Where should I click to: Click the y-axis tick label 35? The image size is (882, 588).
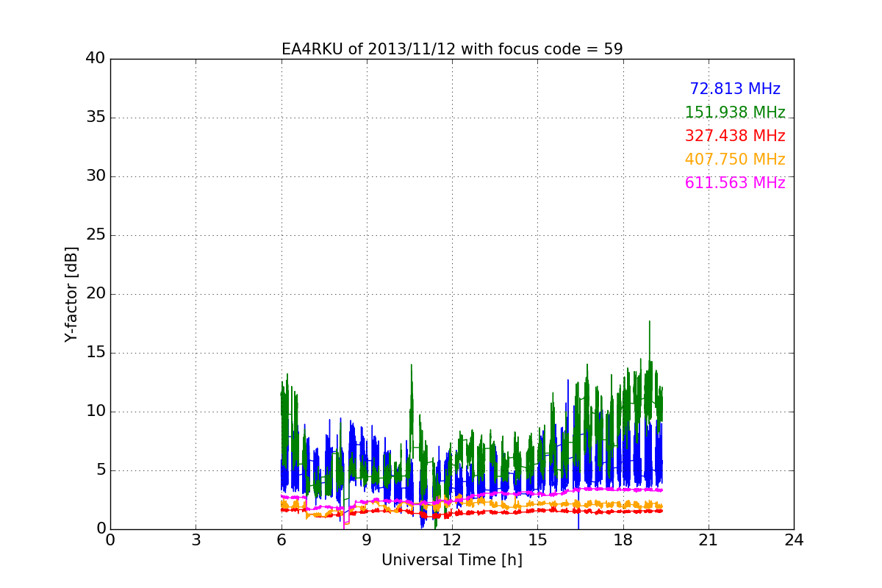coord(96,118)
